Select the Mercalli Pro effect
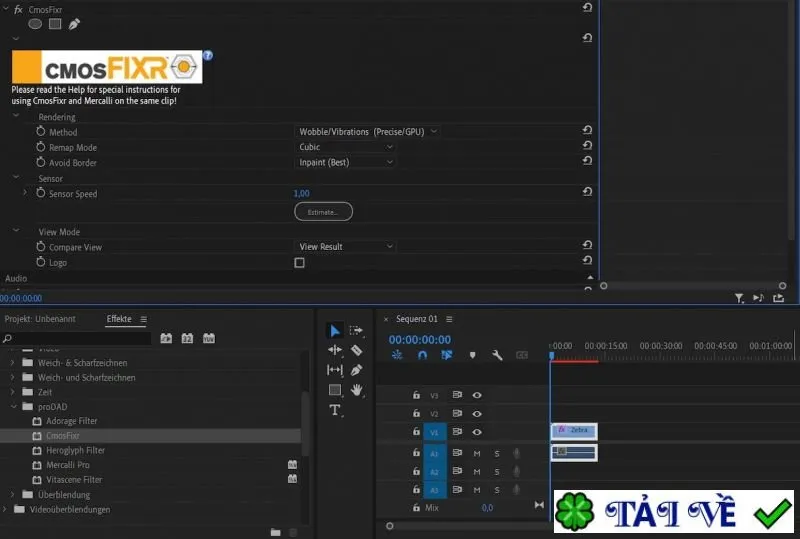The height and width of the screenshot is (539, 800). click(67, 465)
